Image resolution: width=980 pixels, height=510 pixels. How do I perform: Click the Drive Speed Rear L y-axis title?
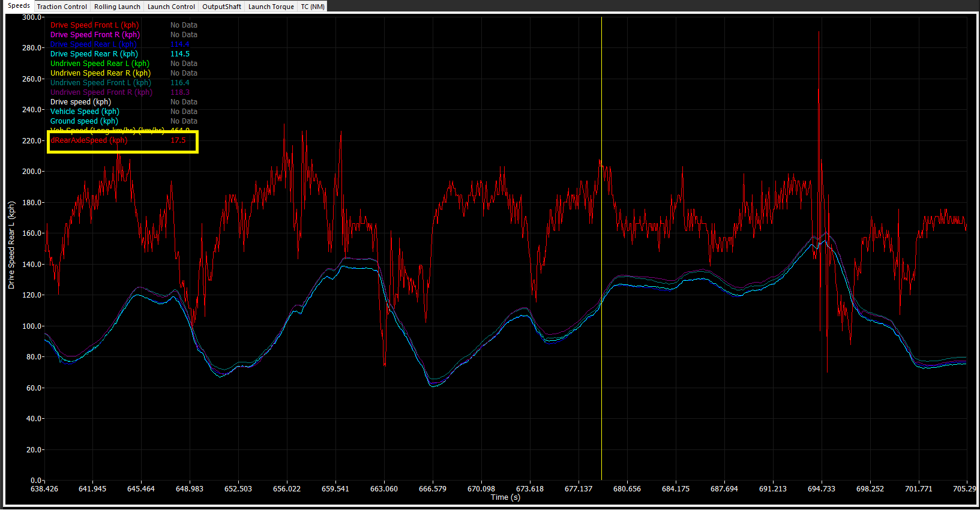tap(11, 245)
